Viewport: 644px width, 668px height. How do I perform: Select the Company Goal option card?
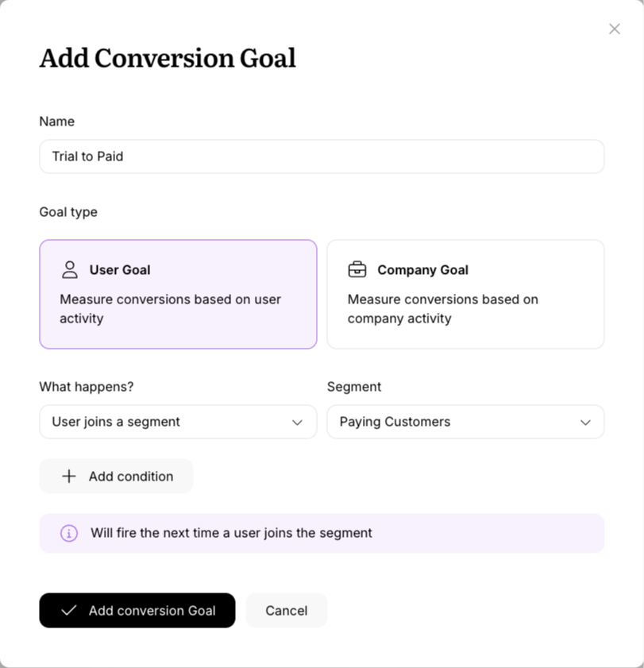(x=465, y=293)
